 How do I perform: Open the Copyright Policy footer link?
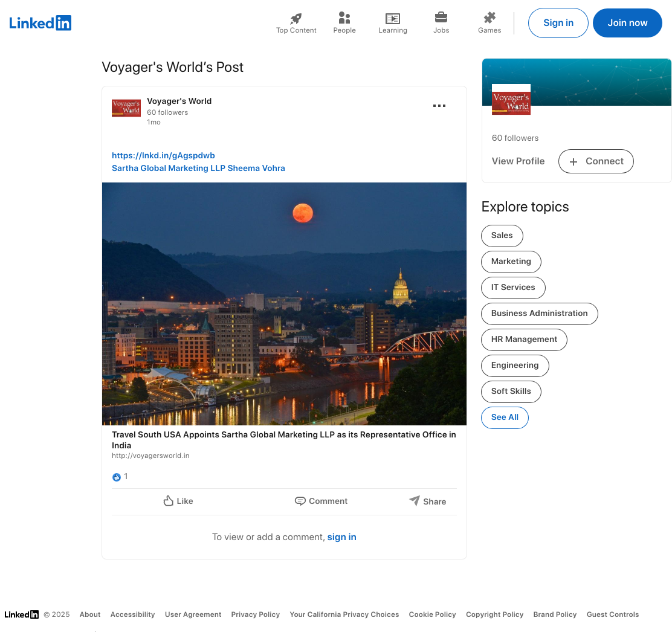click(x=494, y=614)
